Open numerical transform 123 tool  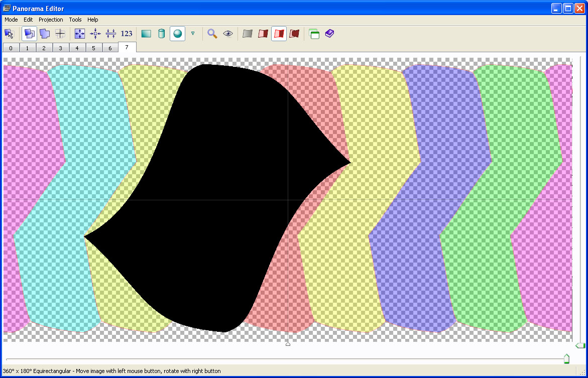pyautogui.click(x=127, y=34)
